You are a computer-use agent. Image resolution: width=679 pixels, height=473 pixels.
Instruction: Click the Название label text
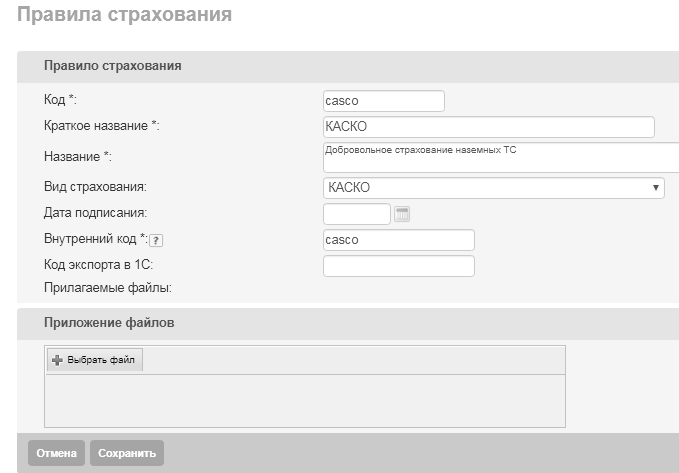pos(78,156)
